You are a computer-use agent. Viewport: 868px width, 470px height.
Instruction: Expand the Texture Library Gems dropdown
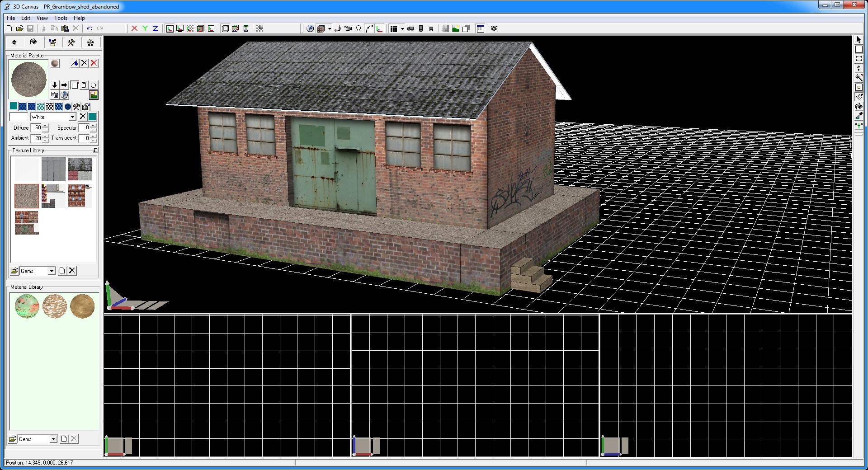(52, 271)
